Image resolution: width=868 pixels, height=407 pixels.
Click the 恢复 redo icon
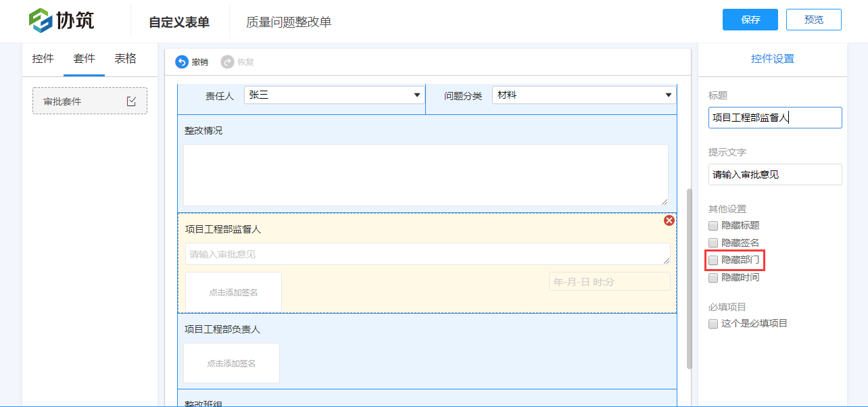click(227, 62)
